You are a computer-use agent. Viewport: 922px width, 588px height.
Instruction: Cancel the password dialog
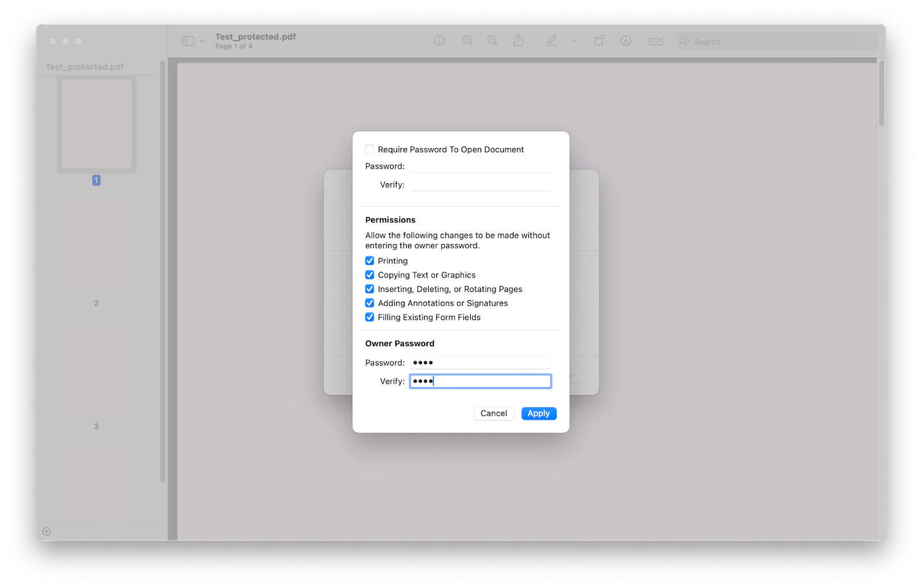coord(493,413)
